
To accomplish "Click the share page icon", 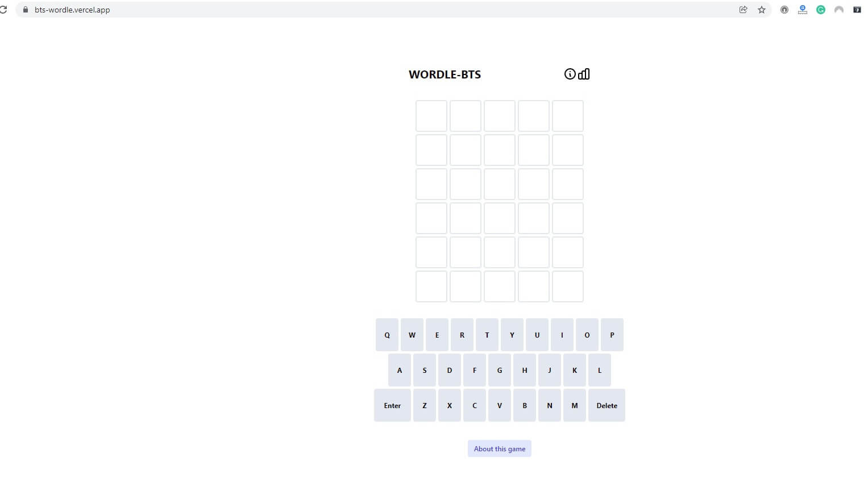I will (x=743, y=10).
